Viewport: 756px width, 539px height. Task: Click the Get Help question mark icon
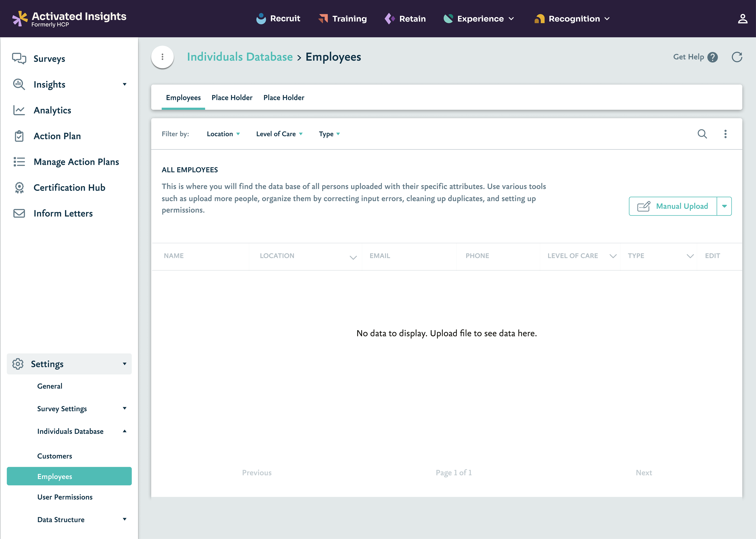coord(712,57)
